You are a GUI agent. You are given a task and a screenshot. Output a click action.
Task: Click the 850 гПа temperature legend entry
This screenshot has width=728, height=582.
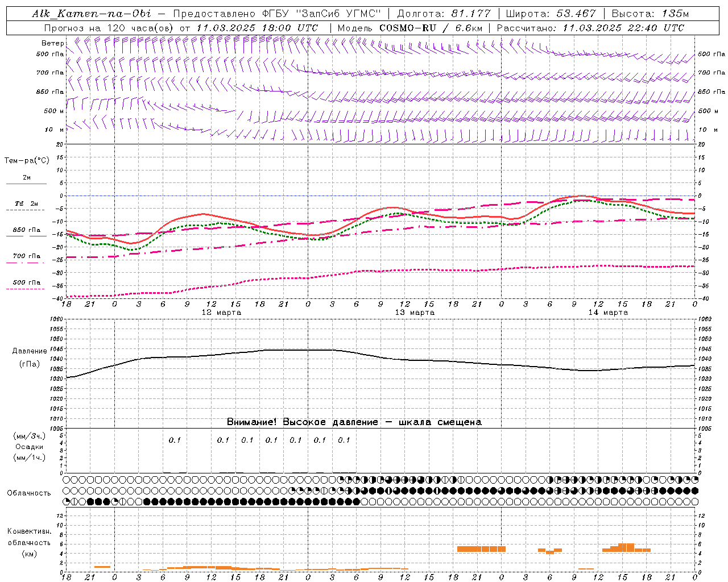pyautogui.click(x=27, y=230)
